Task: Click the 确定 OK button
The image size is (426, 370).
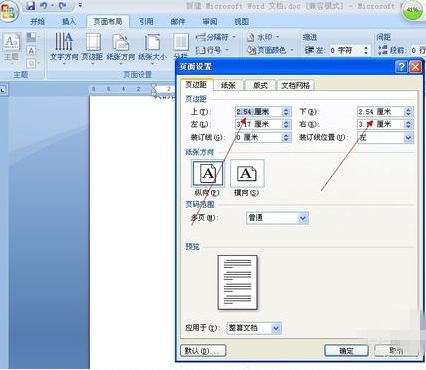Action: pyautogui.click(x=346, y=350)
